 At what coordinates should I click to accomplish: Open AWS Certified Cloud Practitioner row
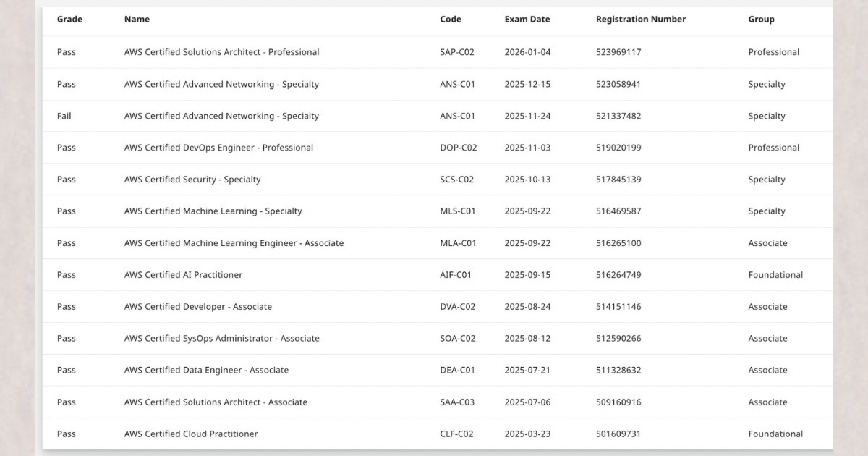[191, 434]
